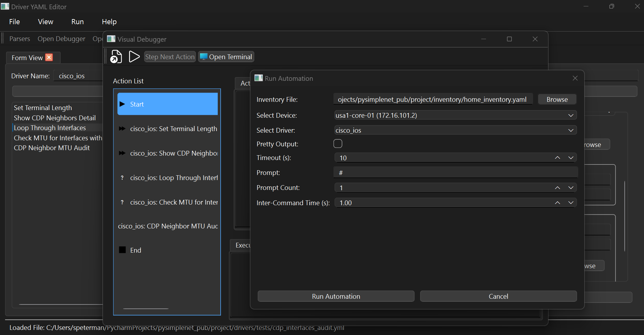
Task: Click the Visual Debugger toolbar drag handle
Action: click(x=106, y=57)
